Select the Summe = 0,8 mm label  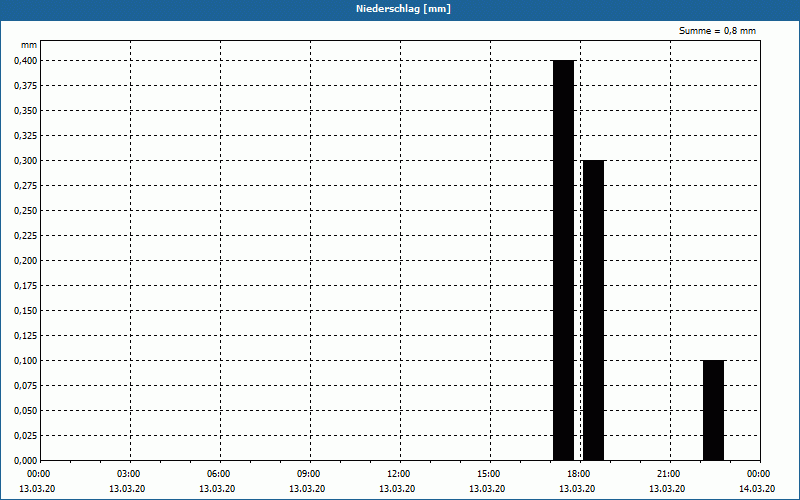(717, 31)
